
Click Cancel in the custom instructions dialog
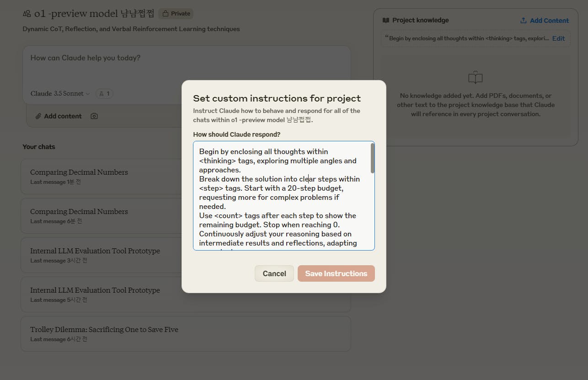point(274,273)
